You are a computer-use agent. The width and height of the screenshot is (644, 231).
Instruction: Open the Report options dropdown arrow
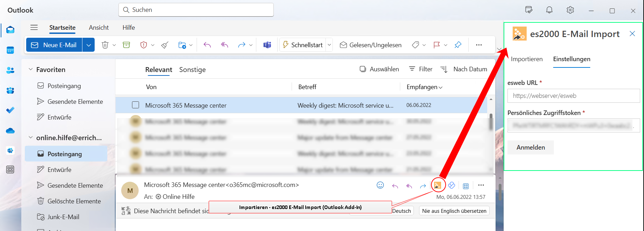[x=153, y=45]
